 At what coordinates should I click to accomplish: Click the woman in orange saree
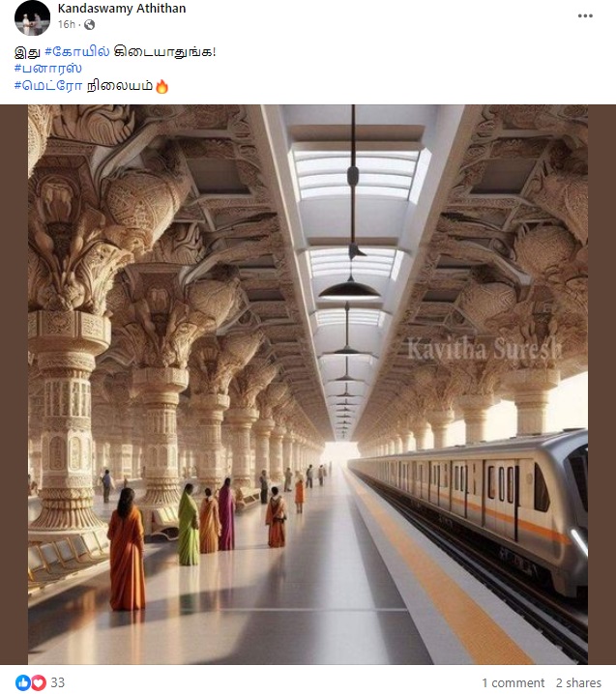(127, 549)
